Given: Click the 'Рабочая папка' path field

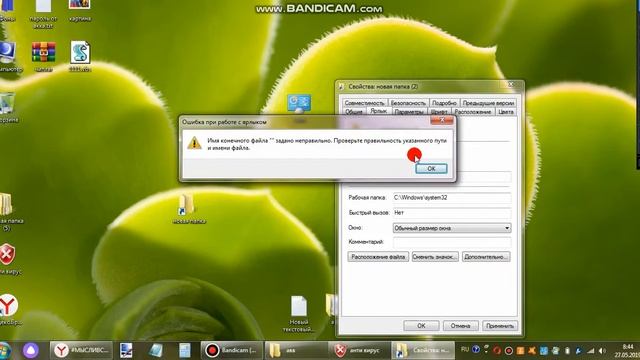Looking at the screenshot, I should pos(452,198).
